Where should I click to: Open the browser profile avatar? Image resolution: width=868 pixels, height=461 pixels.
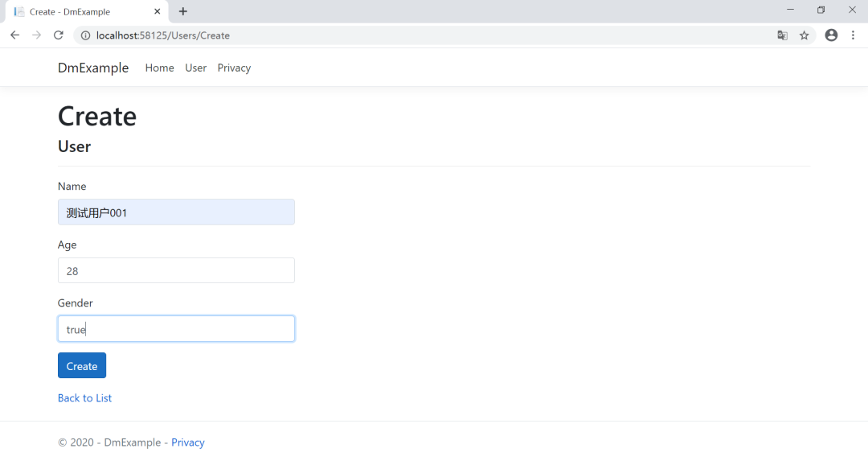(831, 35)
